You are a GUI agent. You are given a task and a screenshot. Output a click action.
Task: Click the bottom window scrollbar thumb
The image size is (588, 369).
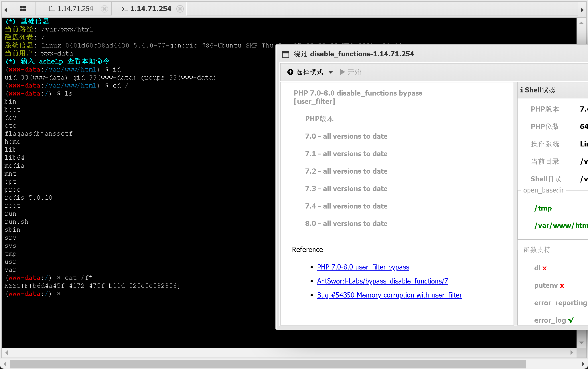click(x=268, y=364)
